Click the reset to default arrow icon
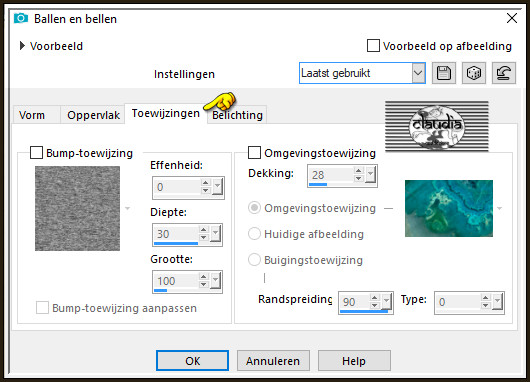This screenshot has height=382, width=530. click(504, 73)
